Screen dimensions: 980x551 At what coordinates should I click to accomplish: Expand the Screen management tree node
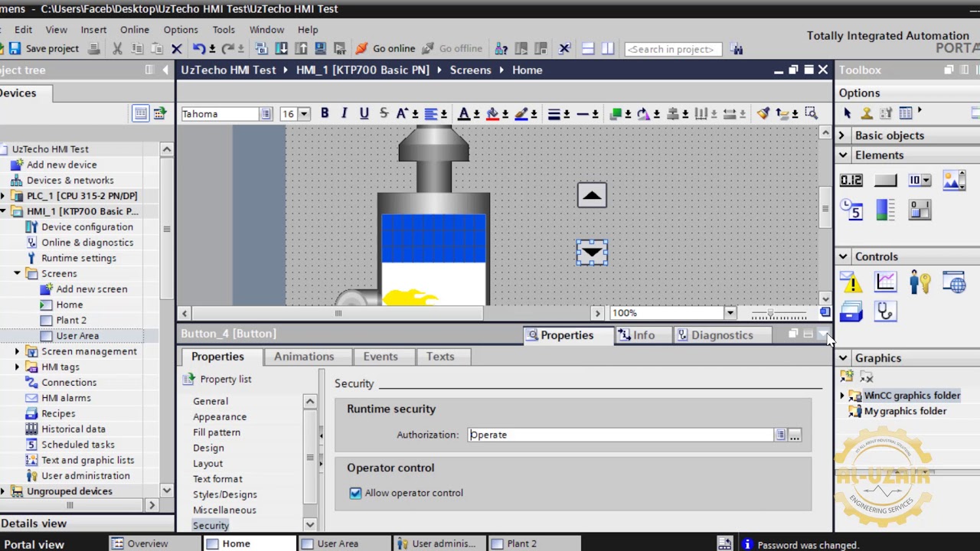point(18,351)
